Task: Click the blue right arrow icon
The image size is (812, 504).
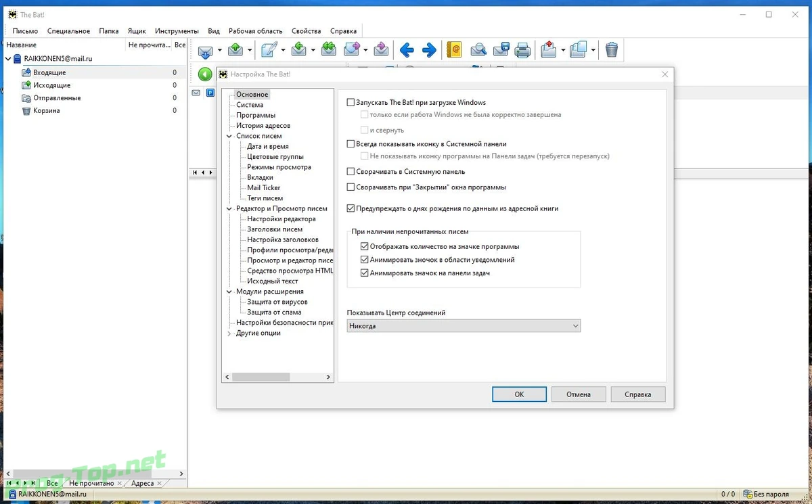Action: coord(429,49)
